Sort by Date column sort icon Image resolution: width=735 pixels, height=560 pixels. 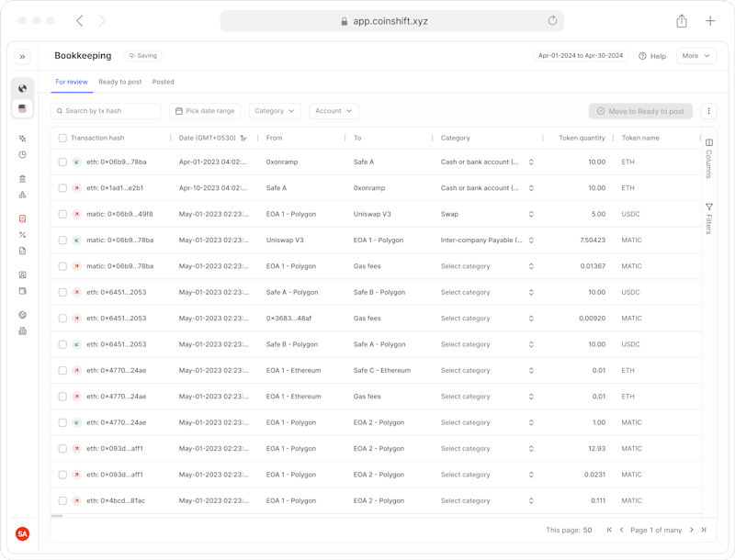(x=243, y=138)
